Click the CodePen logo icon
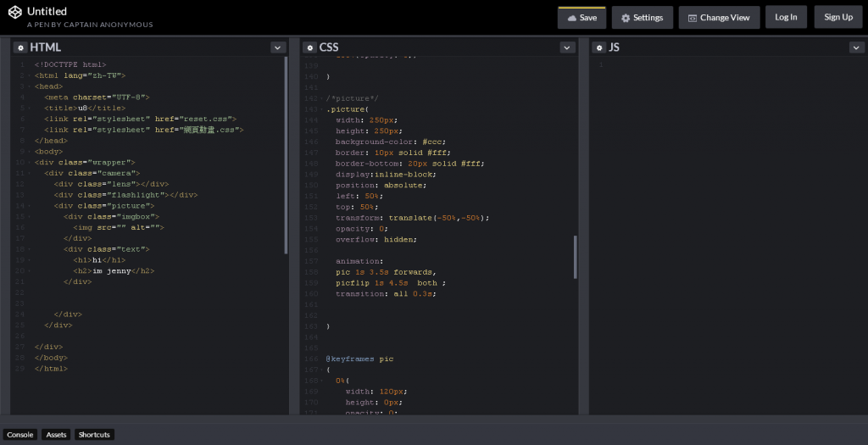The width and height of the screenshot is (868, 445). [15, 12]
